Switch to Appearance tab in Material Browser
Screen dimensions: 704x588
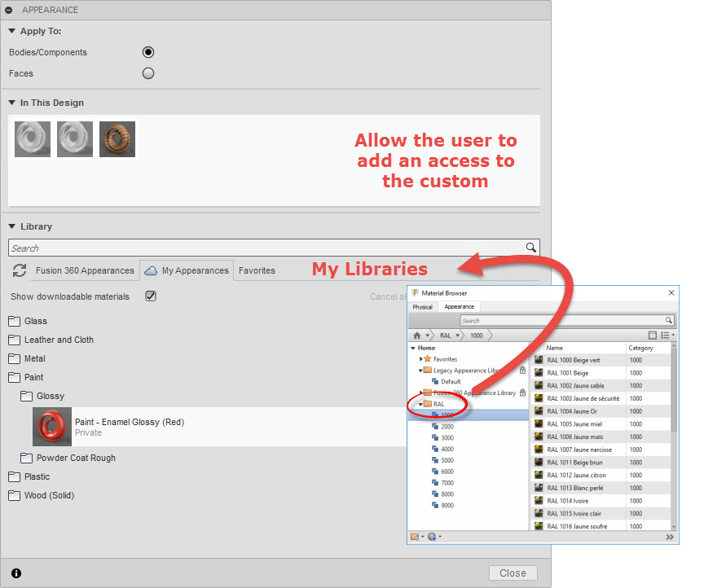pyautogui.click(x=460, y=306)
